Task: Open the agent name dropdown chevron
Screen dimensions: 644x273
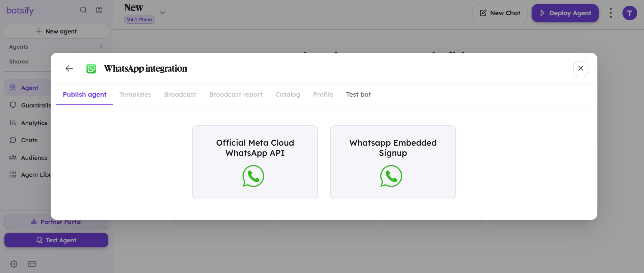Action: tap(162, 13)
